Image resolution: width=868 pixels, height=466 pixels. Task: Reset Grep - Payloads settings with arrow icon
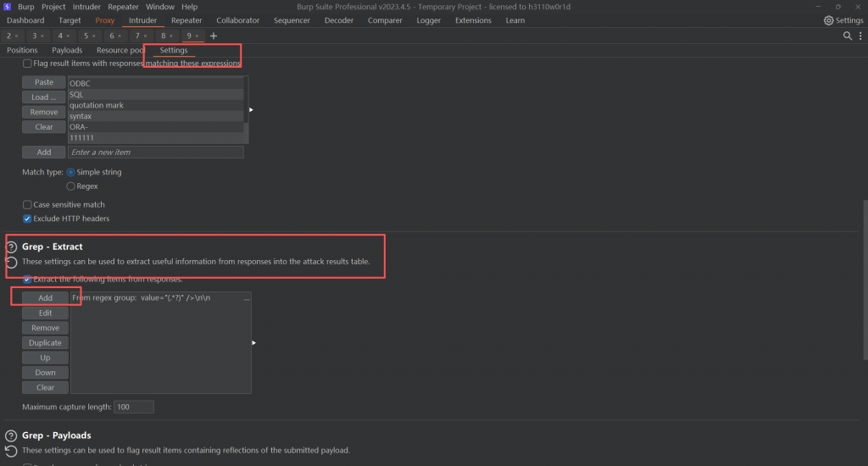(x=11, y=451)
